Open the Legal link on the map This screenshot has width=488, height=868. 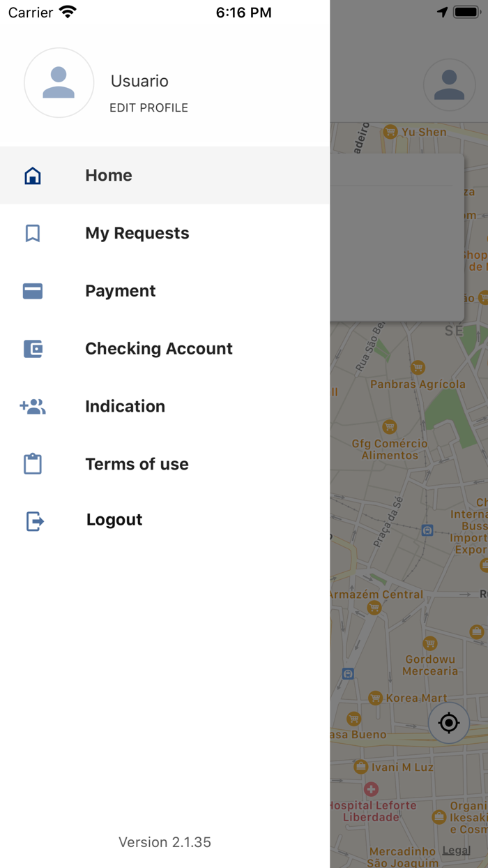457,851
